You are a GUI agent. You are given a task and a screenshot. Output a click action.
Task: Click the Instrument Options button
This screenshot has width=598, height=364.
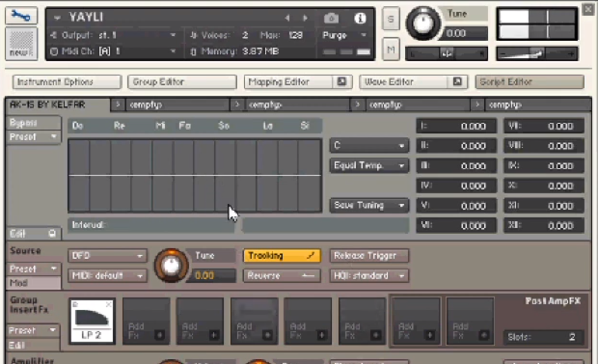point(66,82)
